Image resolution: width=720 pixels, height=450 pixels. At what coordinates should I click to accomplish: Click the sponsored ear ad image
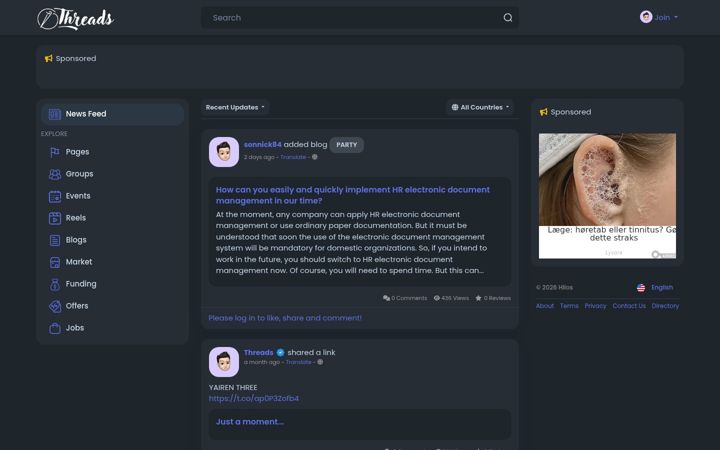point(607,180)
